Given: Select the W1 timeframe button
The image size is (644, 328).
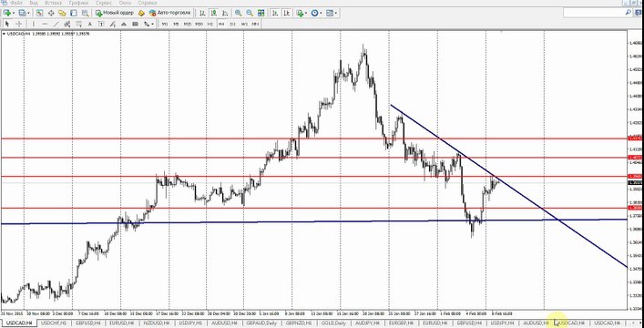Looking at the screenshot, I should tap(244, 24).
